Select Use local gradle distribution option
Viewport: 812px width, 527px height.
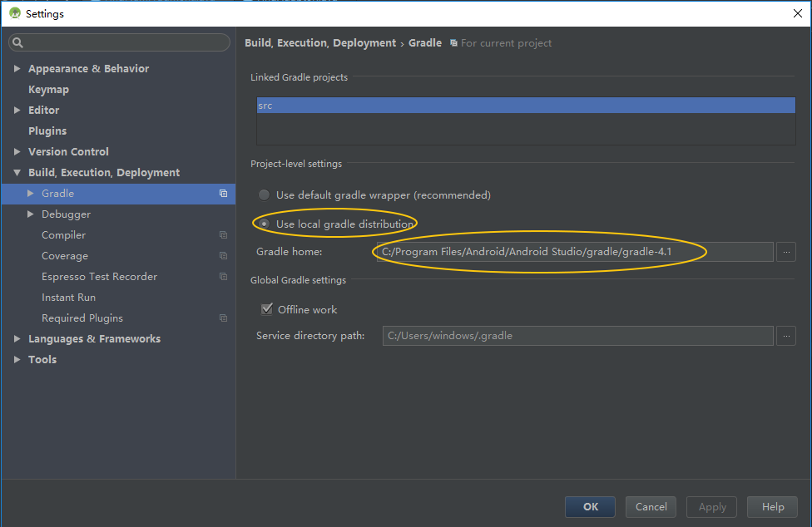(x=264, y=224)
